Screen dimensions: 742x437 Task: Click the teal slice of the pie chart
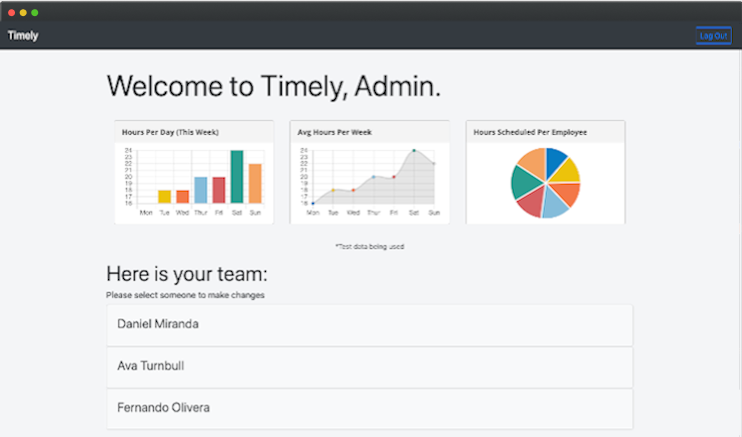coord(523,180)
